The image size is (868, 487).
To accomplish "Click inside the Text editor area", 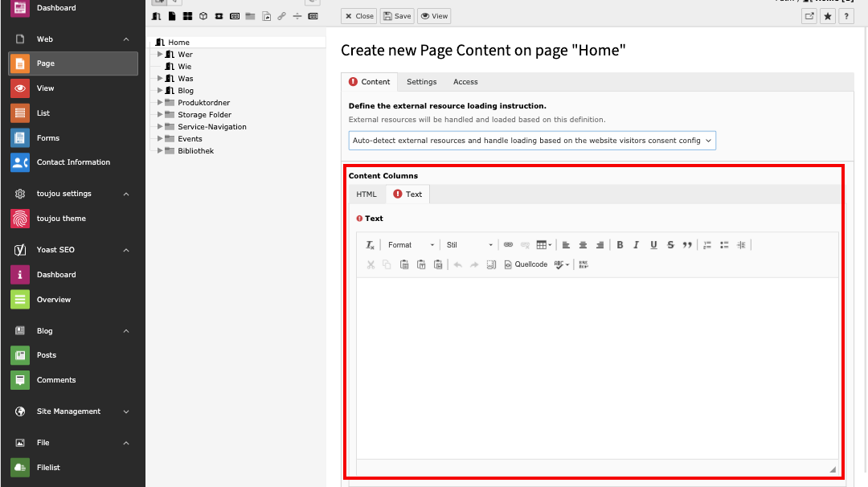I will pos(596,366).
